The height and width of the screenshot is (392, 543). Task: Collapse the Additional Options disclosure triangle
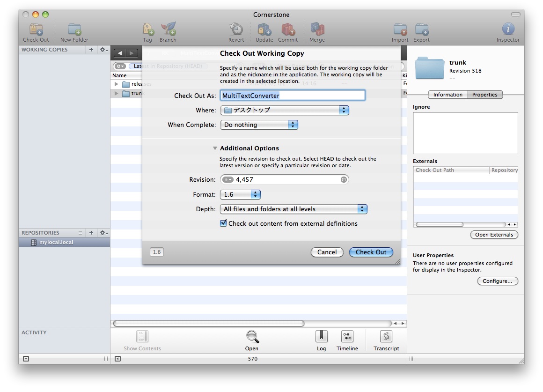[x=215, y=148]
